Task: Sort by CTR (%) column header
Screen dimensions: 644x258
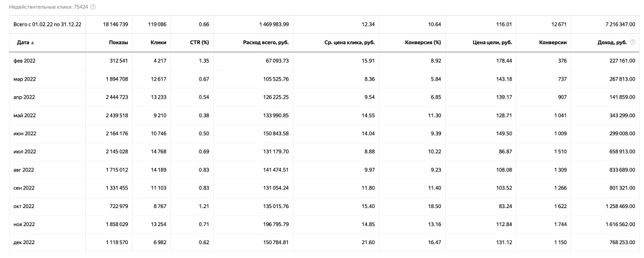Action: (x=201, y=42)
